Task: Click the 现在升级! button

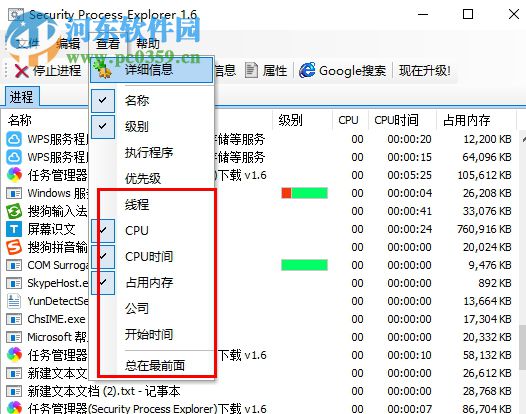Action: 425,70
